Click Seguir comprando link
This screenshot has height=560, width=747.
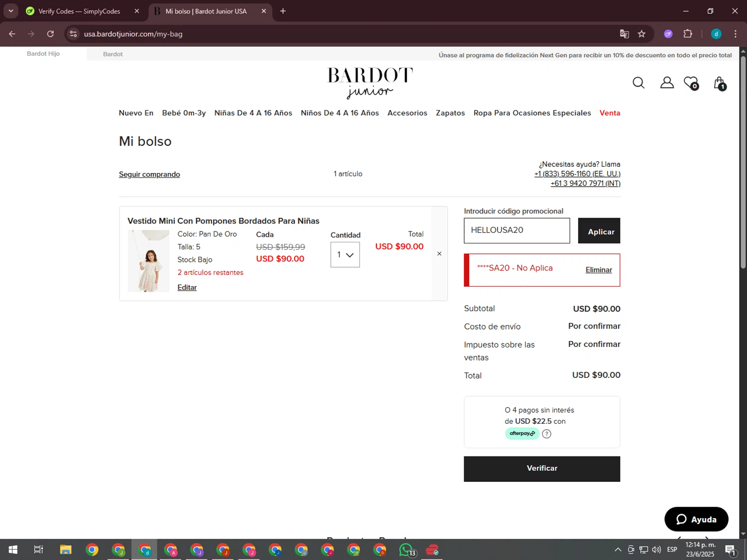pyautogui.click(x=149, y=174)
